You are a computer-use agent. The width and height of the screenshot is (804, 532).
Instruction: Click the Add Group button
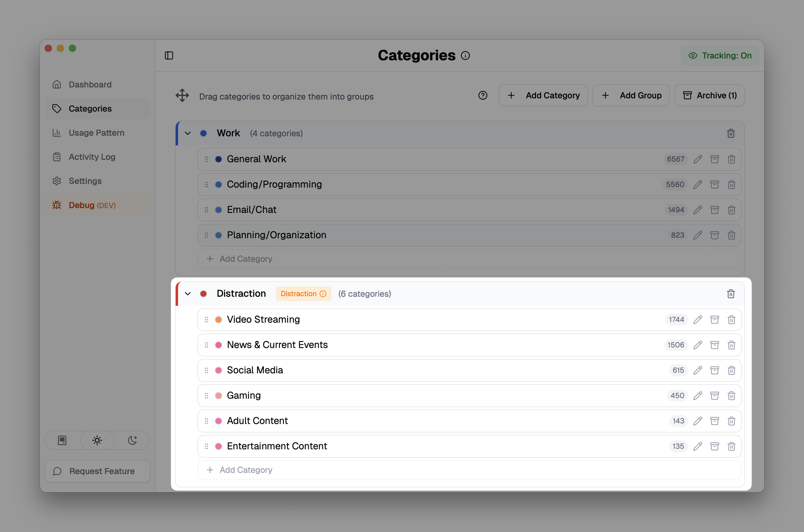click(x=631, y=96)
